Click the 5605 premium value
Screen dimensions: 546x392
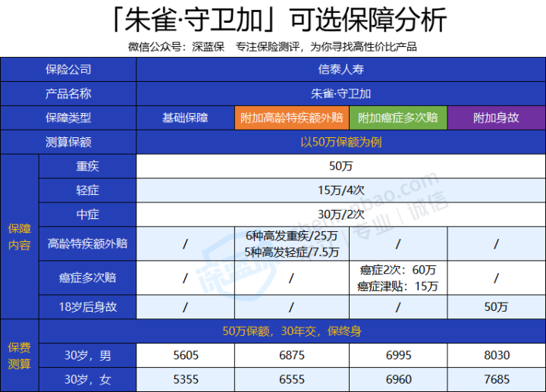coord(185,356)
